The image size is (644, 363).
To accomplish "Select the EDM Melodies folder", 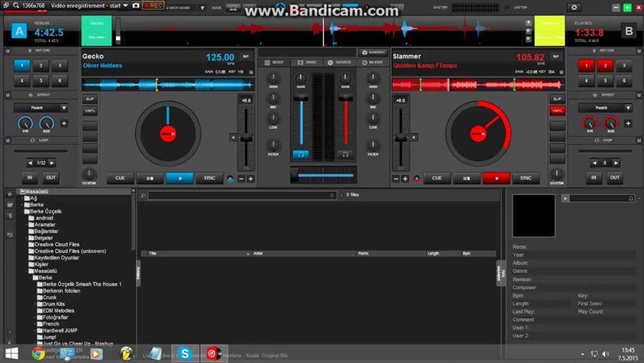I will tap(58, 310).
